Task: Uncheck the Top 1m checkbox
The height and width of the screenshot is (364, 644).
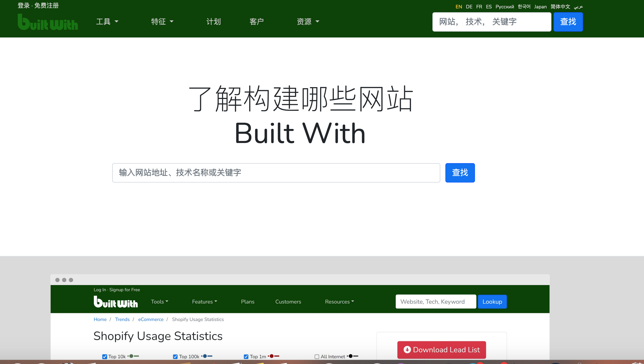Action: tap(246, 357)
